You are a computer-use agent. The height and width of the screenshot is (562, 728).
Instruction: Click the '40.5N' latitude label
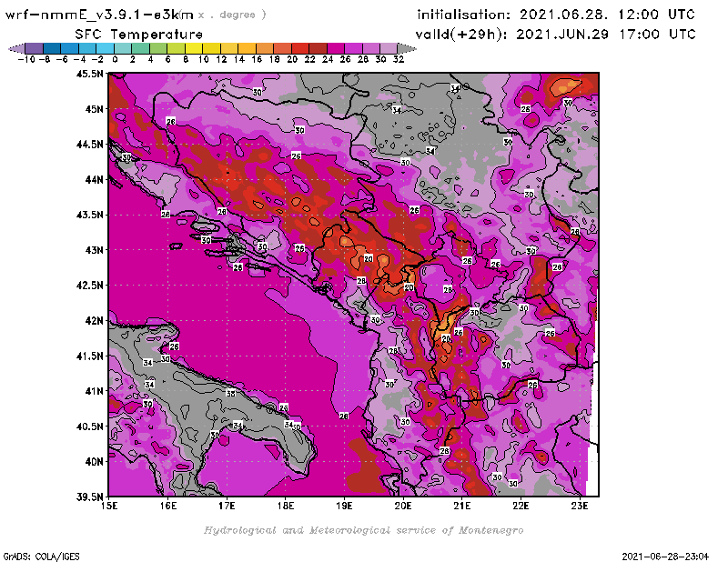tap(89, 427)
